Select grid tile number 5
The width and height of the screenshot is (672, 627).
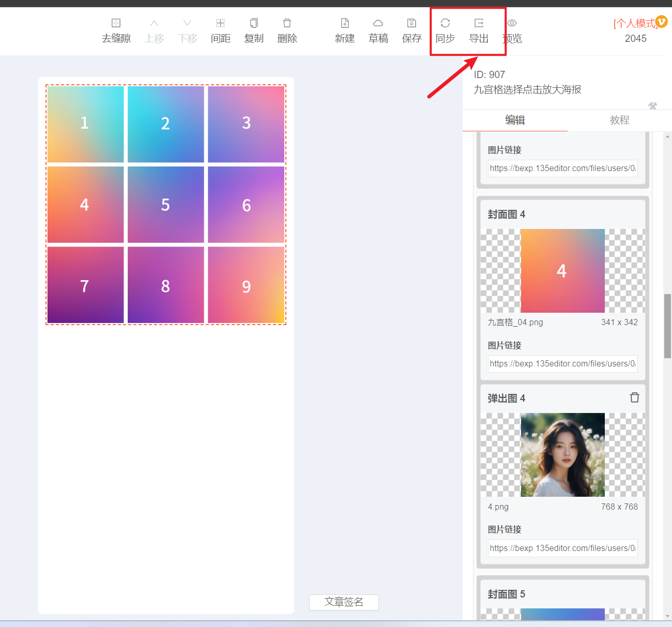point(166,205)
